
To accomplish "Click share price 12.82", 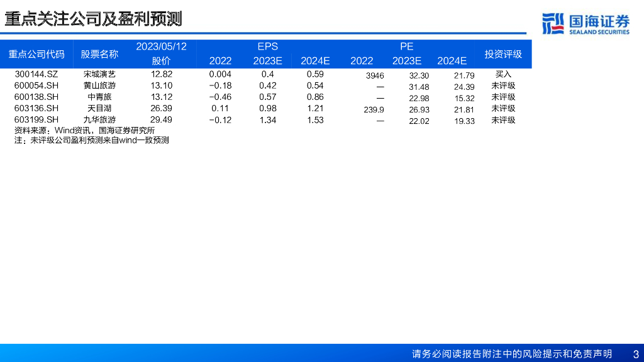I will [162, 74].
